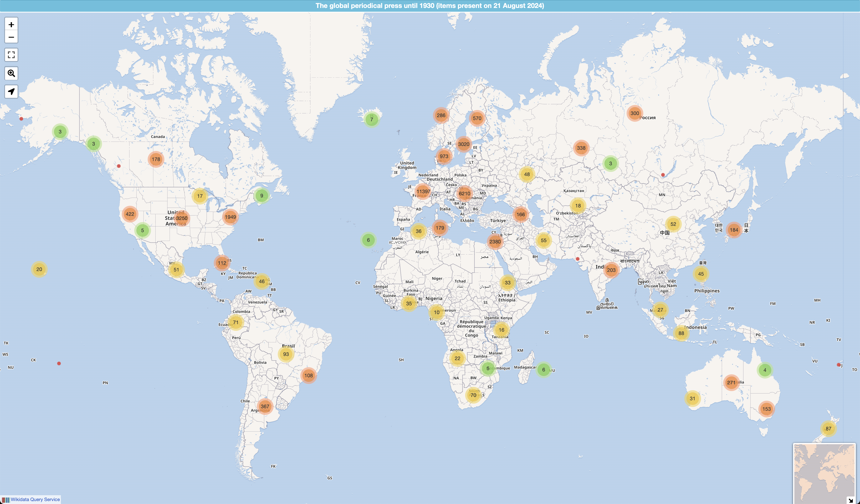Viewport: 860px width, 504px height.
Task: Expand the 178 cluster in Canada
Action: 156,159
